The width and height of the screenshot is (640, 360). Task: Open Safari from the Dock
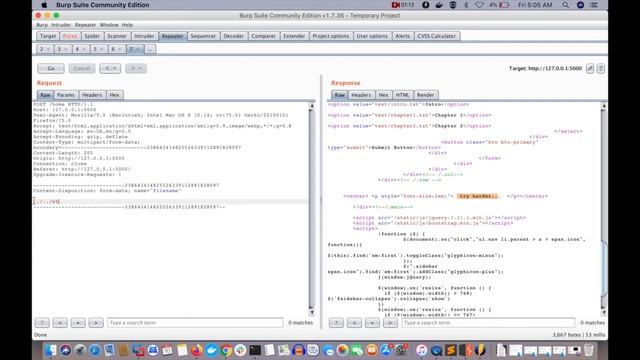pyautogui.click(x=95, y=350)
